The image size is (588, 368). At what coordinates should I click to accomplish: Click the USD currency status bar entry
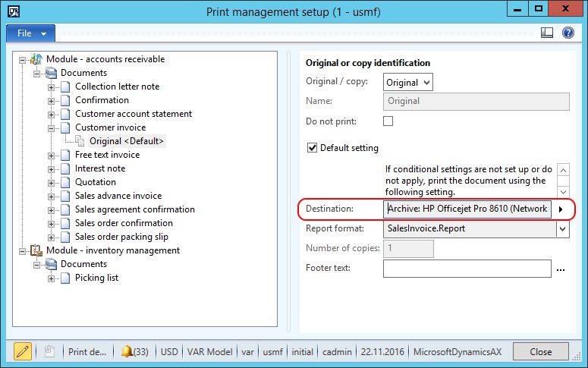[x=169, y=352]
